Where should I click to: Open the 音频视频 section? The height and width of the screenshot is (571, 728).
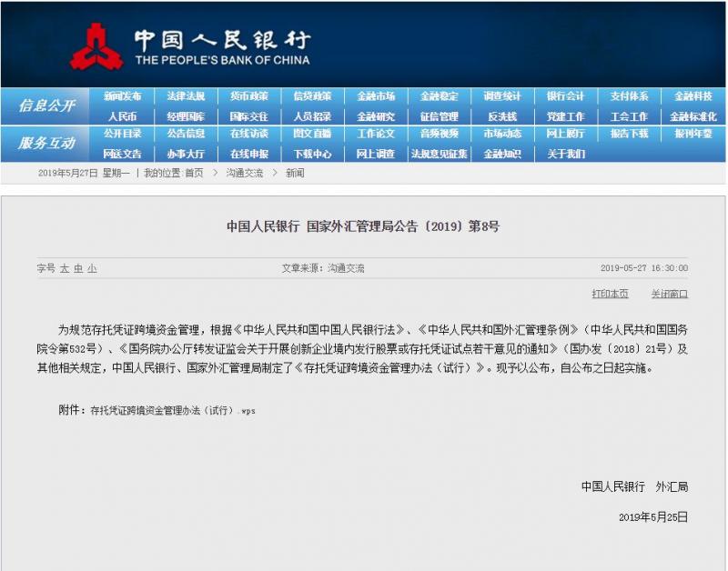pos(440,134)
